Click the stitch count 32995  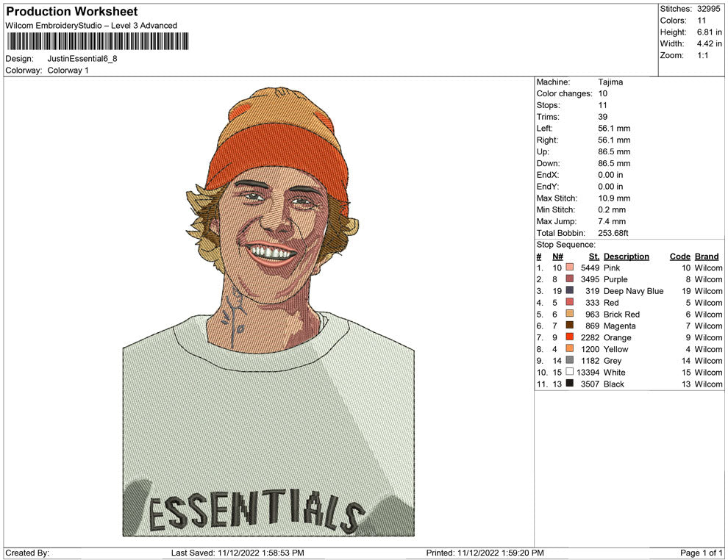(x=708, y=9)
